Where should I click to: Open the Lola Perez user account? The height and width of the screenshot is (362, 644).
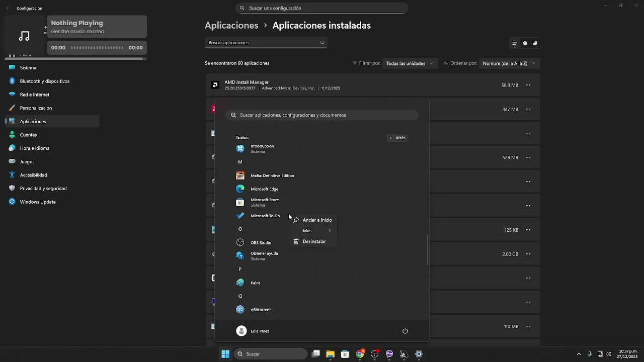click(254, 331)
